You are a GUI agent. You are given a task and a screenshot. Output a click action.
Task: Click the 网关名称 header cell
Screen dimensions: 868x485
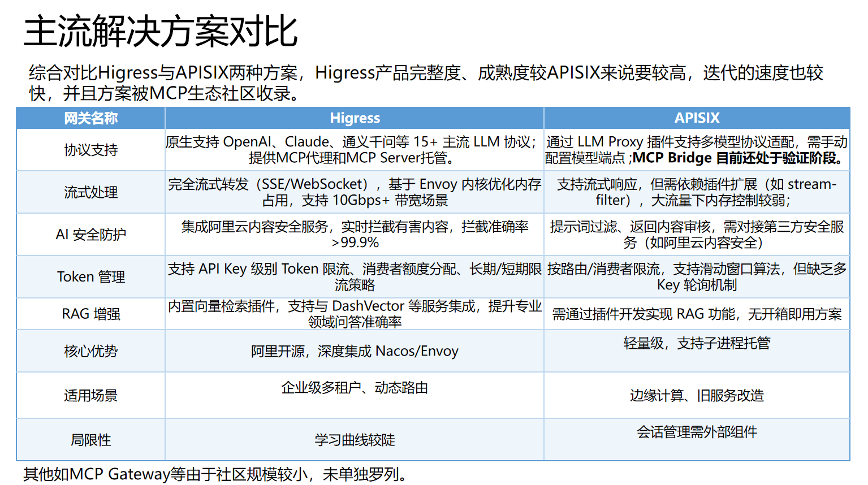point(90,118)
